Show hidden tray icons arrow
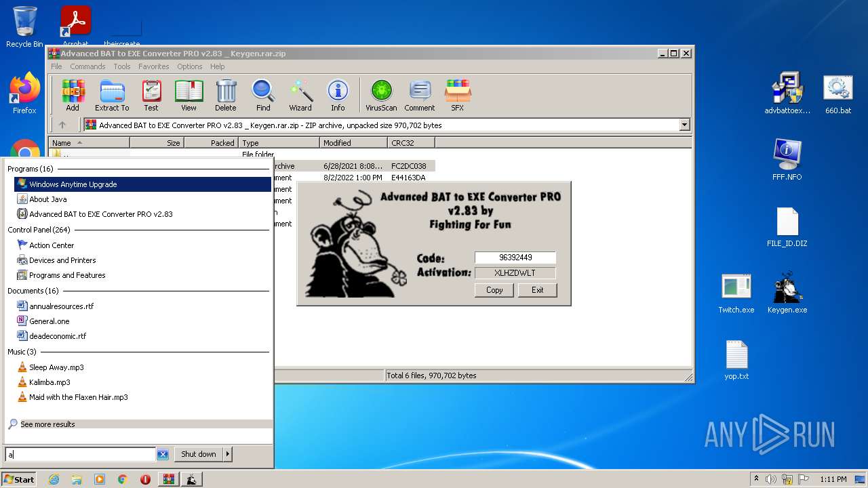 coord(757,479)
